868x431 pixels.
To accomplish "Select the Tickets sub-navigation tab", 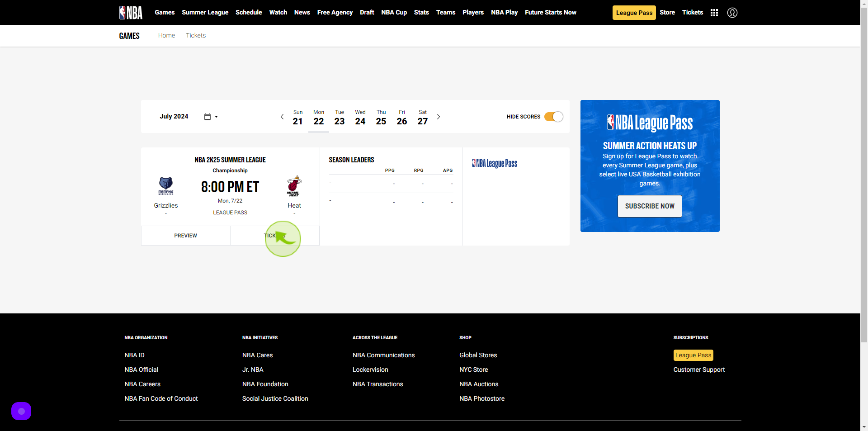I will 196,35.
